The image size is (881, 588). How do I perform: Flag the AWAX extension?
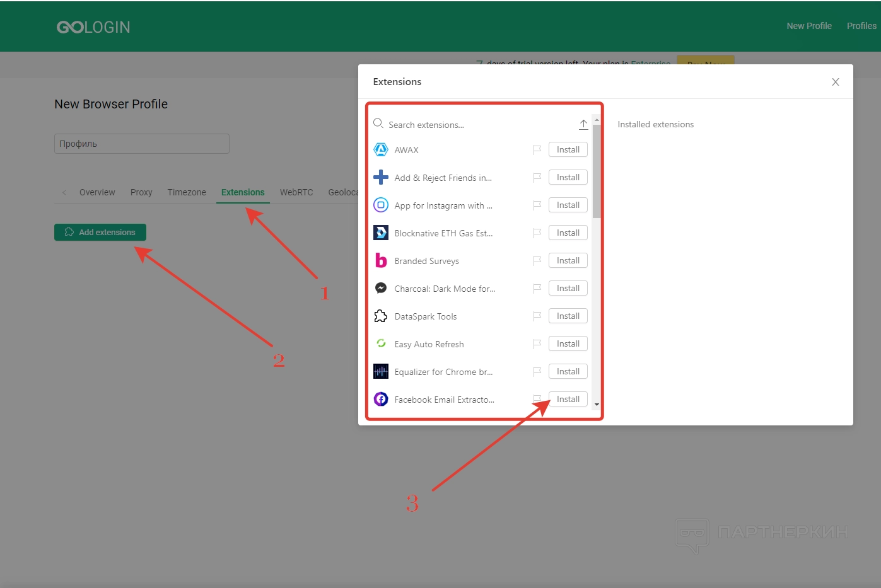[537, 150]
